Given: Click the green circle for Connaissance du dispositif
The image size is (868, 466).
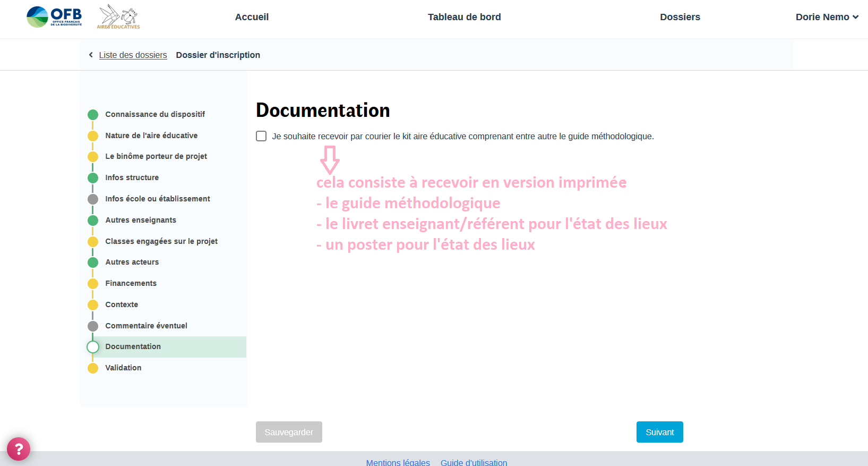Looking at the screenshot, I should pyautogui.click(x=93, y=115).
